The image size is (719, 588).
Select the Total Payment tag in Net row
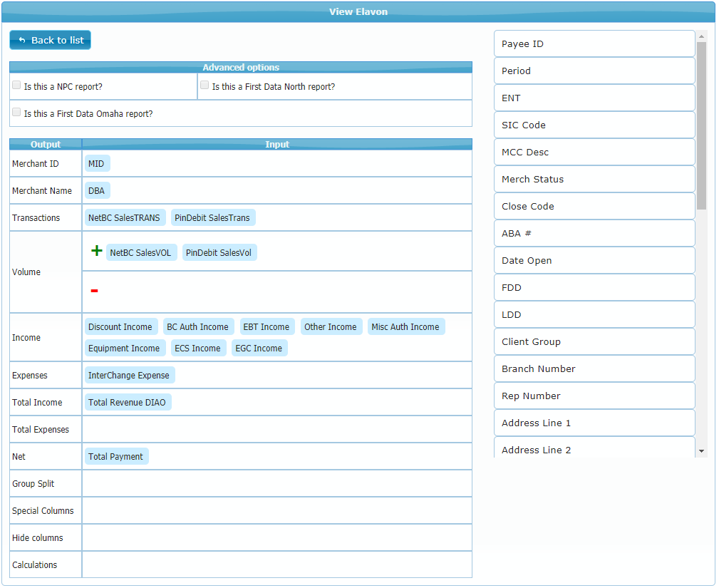[116, 457]
